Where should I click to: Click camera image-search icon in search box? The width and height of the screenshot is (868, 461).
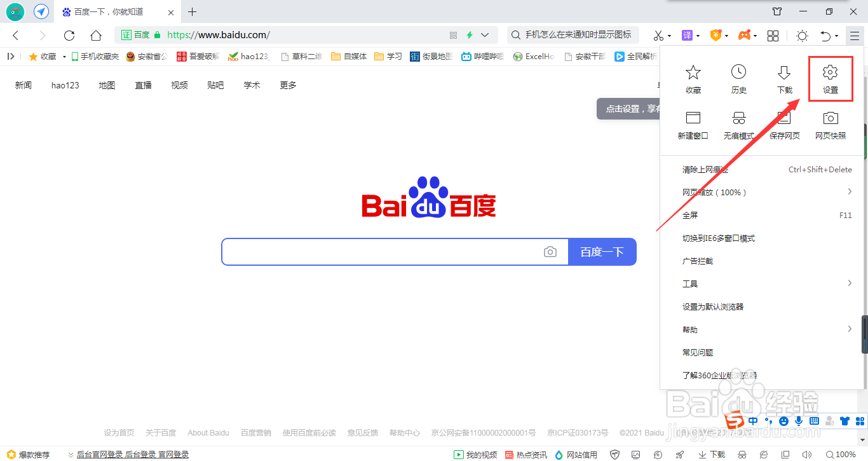[550, 252]
